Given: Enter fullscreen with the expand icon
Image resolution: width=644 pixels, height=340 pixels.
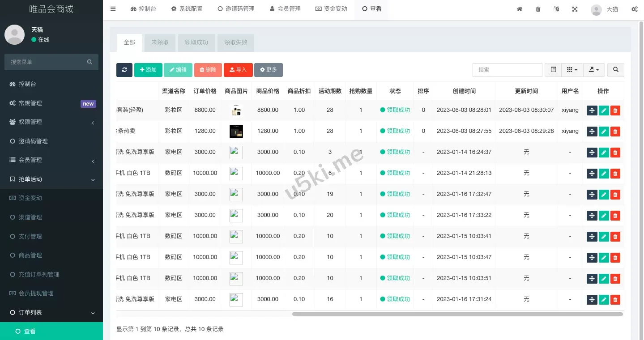Looking at the screenshot, I should pyautogui.click(x=575, y=9).
